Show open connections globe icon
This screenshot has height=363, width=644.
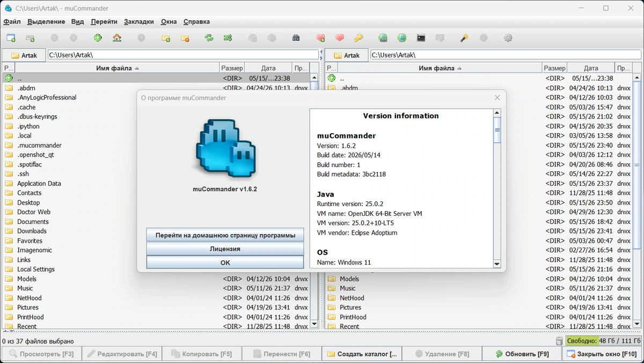[402, 38]
